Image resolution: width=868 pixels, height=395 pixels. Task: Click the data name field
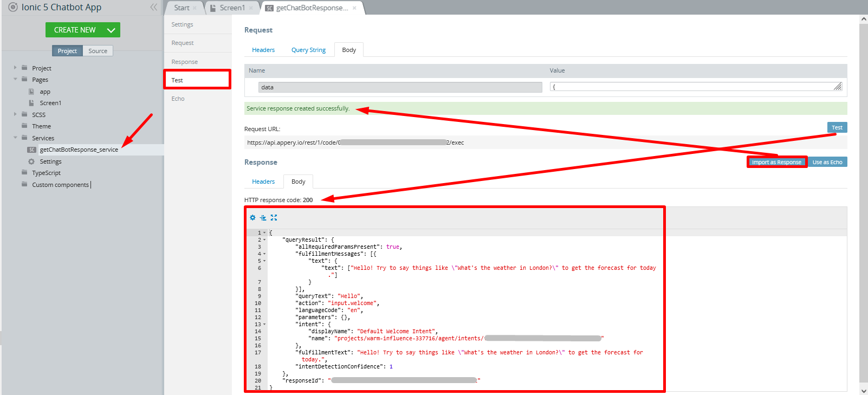(400, 87)
